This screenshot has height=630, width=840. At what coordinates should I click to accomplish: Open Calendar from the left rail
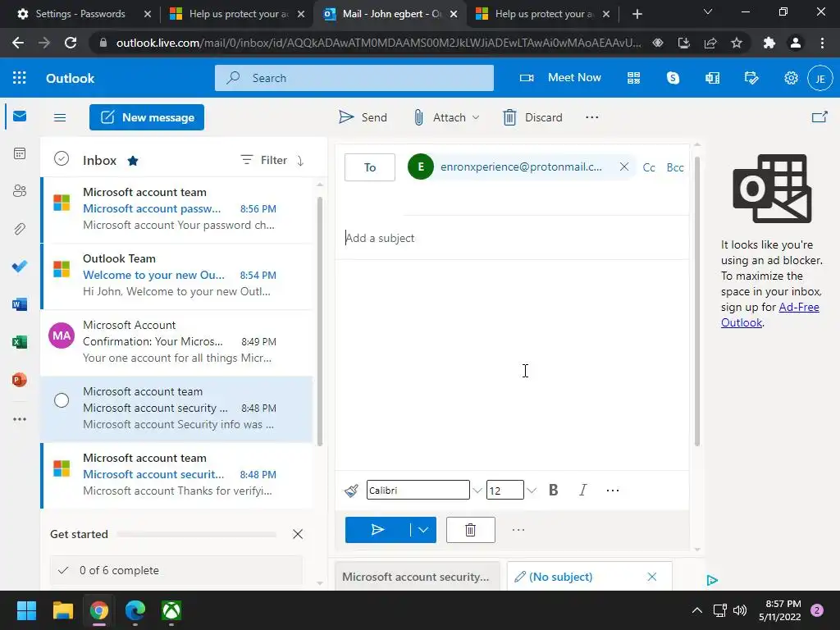click(x=20, y=153)
